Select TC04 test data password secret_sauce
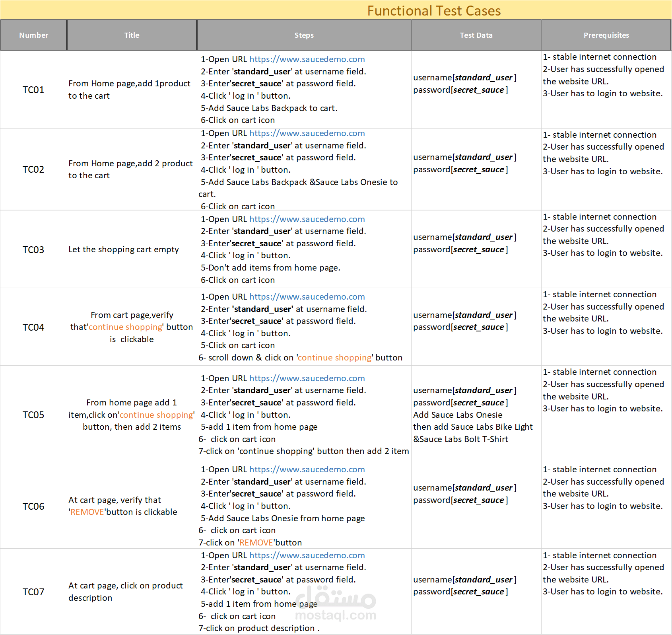This screenshot has height=635, width=672. point(460,327)
